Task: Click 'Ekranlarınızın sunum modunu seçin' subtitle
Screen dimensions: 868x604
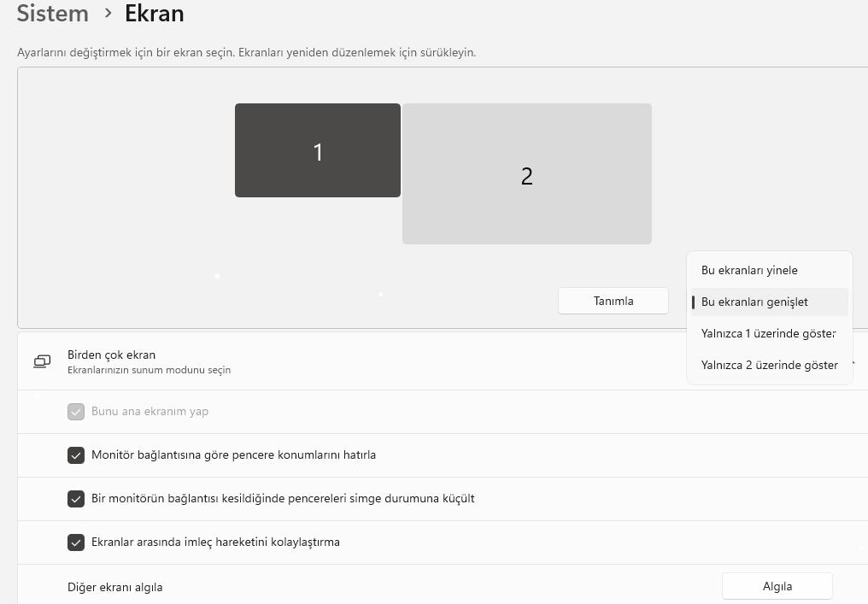Action: click(149, 370)
